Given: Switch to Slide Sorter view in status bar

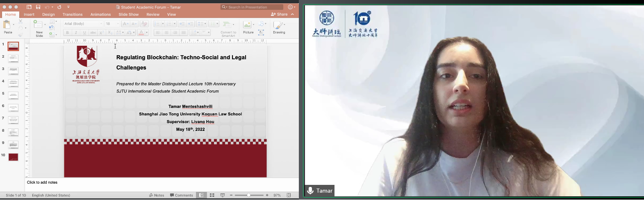Looking at the screenshot, I should [x=212, y=196].
